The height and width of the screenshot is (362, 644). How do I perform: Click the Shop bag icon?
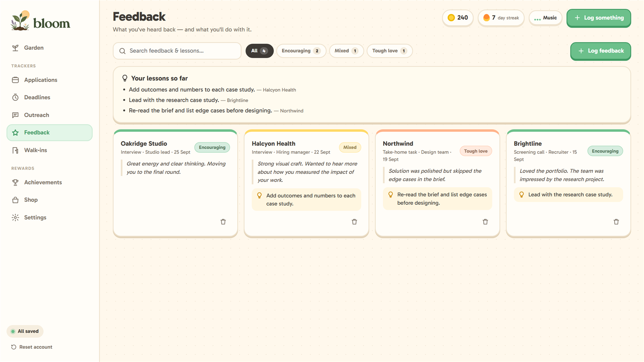click(x=15, y=200)
